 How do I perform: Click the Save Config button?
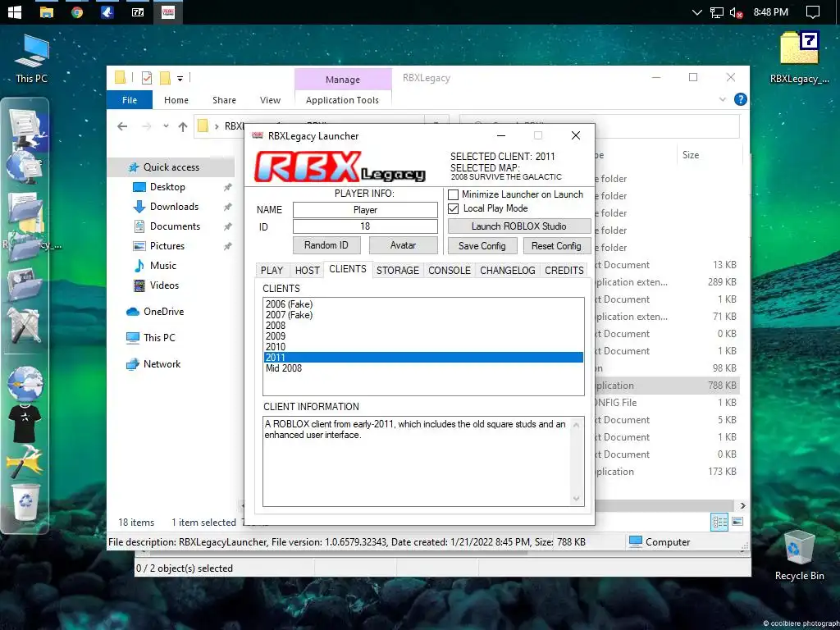[482, 246]
